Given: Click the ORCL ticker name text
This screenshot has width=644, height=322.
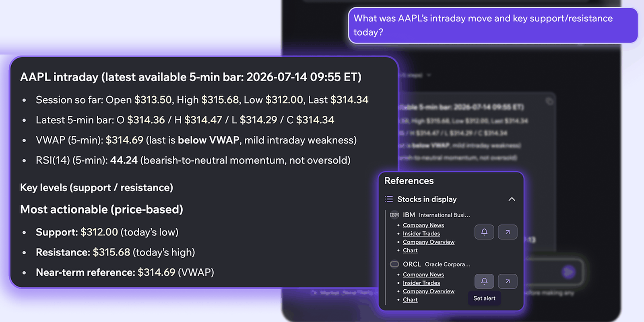Looking at the screenshot, I should [412, 264].
